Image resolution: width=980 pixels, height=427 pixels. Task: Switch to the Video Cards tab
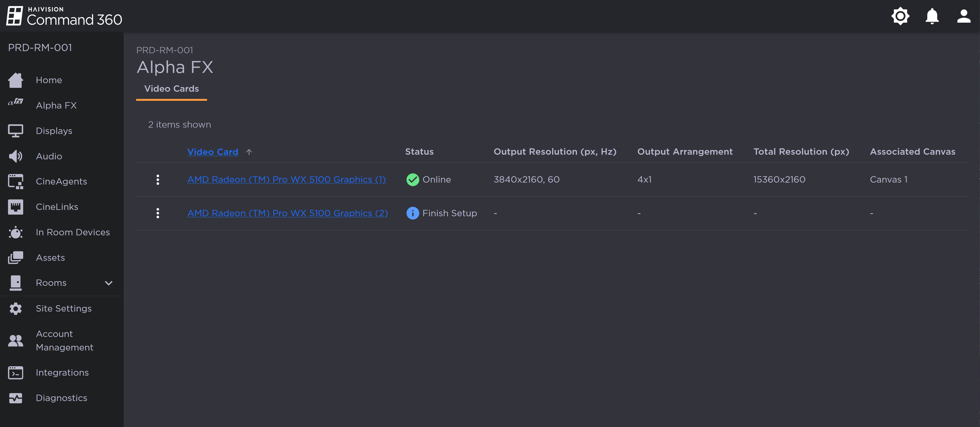pyautogui.click(x=172, y=89)
